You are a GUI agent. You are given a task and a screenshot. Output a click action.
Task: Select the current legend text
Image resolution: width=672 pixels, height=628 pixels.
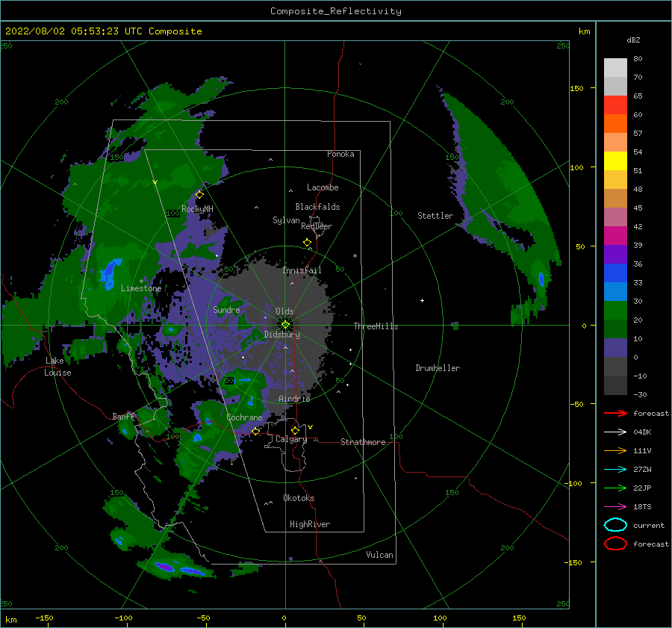pyautogui.click(x=649, y=525)
